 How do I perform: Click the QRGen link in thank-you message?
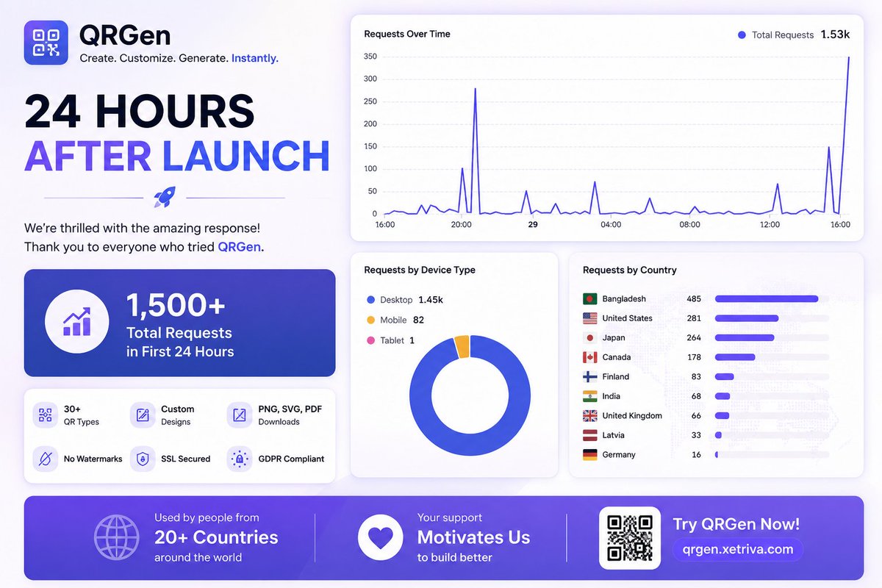tap(240, 247)
